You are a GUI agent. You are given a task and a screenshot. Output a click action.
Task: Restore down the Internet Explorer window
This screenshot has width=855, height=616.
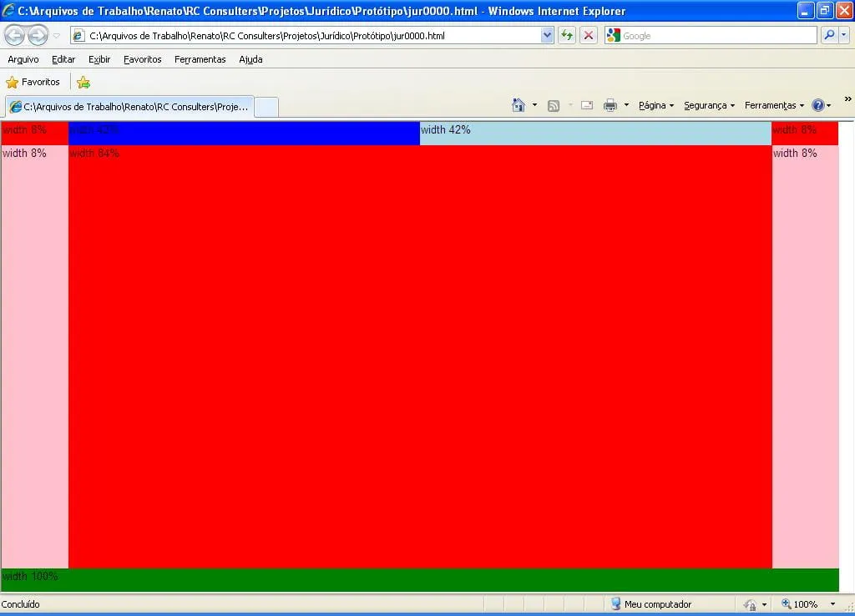click(x=825, y=10)
